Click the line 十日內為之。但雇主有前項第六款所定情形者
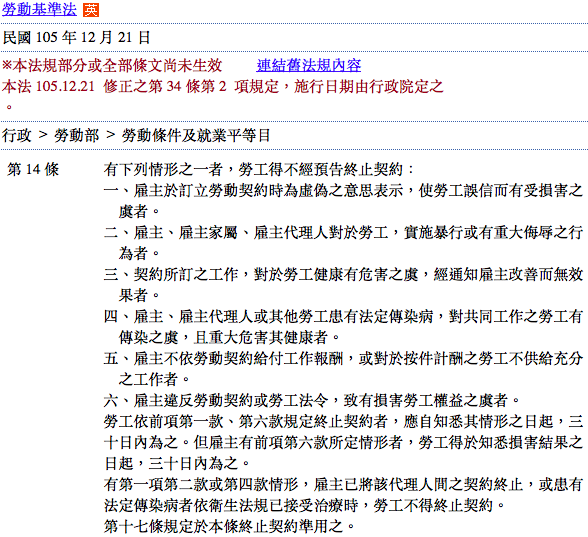The height and width of the screenshot is (537, 588). tap(343, 442)
